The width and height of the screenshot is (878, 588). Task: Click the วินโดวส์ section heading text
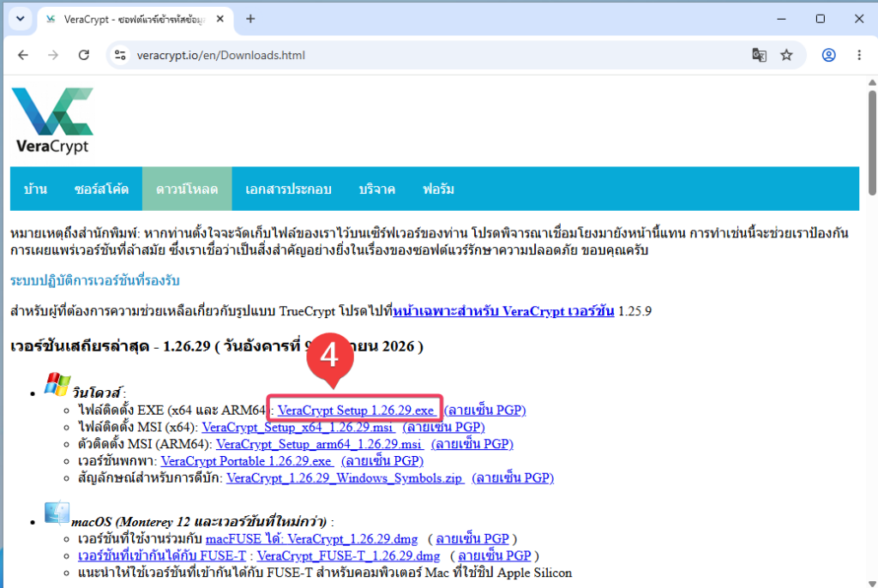pyautogui.click(x=97, y=393)
